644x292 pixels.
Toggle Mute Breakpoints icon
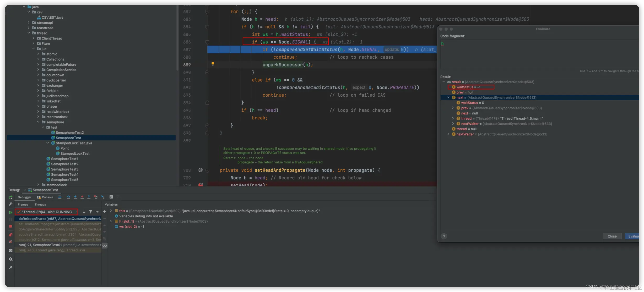click(10, 242)
